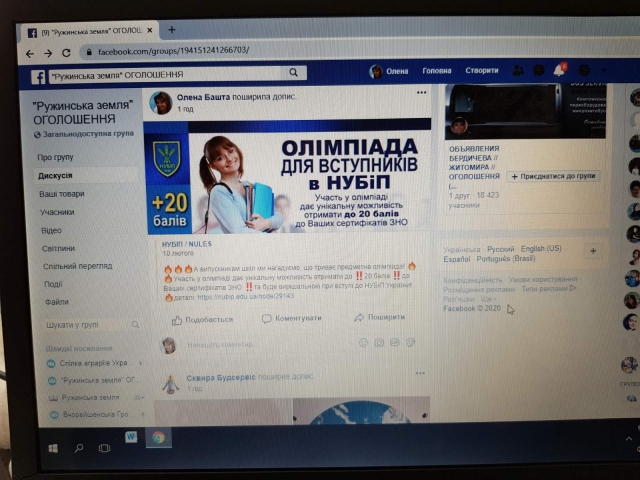Open Олена profile in header
The image size is (640, 480).
pos(389,71)
